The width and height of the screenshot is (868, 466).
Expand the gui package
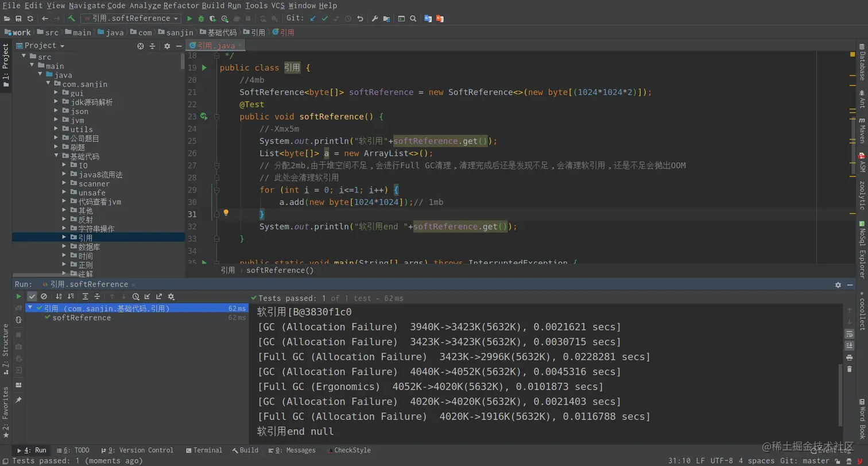[56, 93]
